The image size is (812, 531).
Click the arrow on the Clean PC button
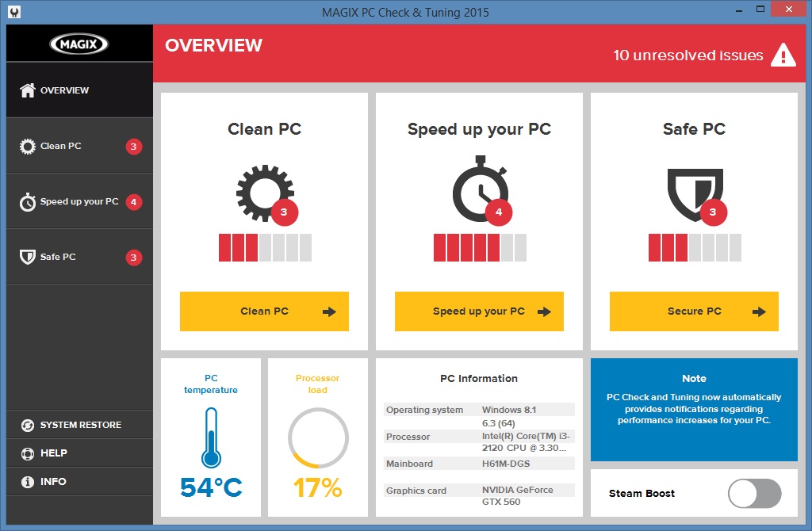click(x=329, y=311)
